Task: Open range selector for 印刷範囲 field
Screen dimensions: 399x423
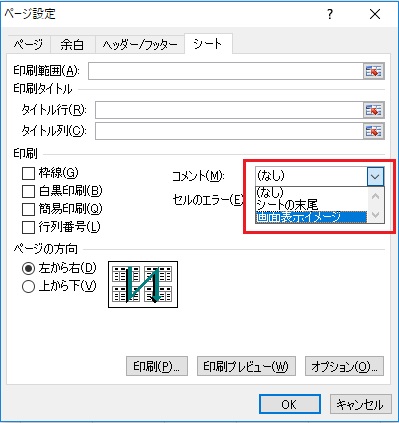Action: (373, 71)
